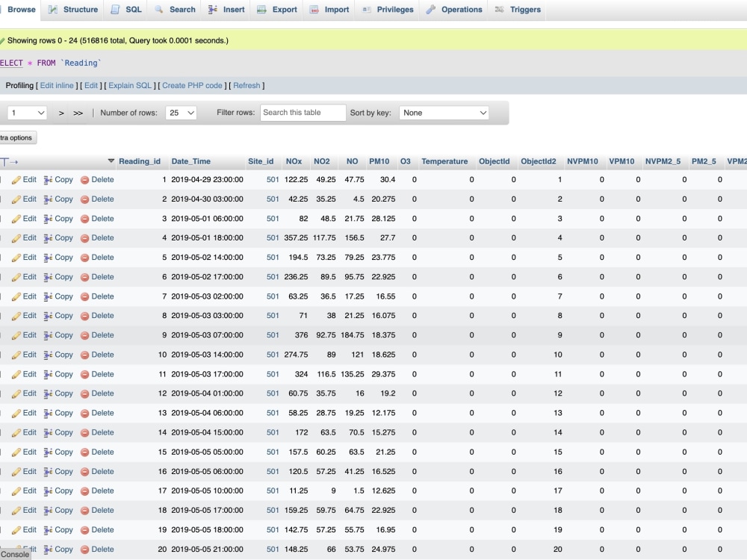Click the date cell 2019-05-03 07:00:00
This screenshot has height=560, width=747.
click(x=207, y=335)
